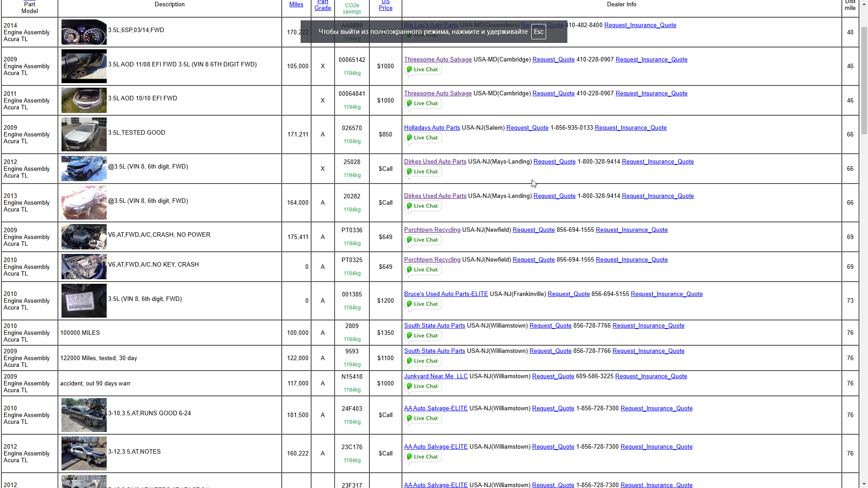Launch Live Chat for $1350 South State engine
Screen dimensions: 868x488
pyautogui.click(x=423, y=336)
